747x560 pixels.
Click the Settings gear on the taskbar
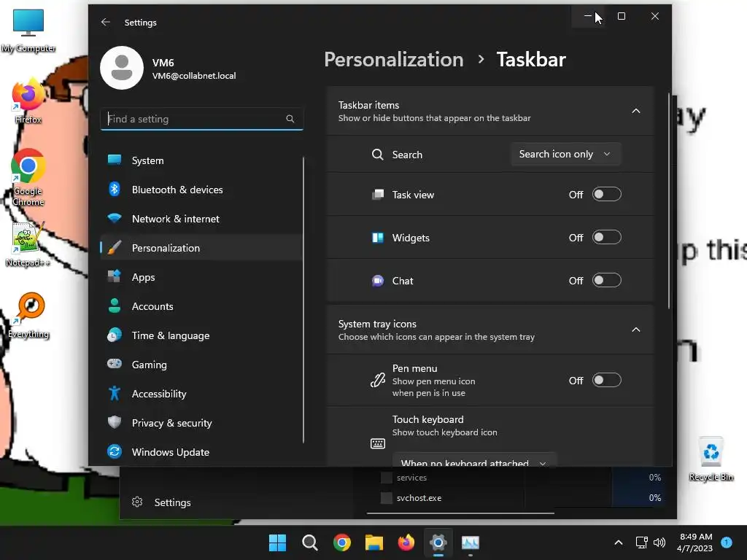(438, 542)
